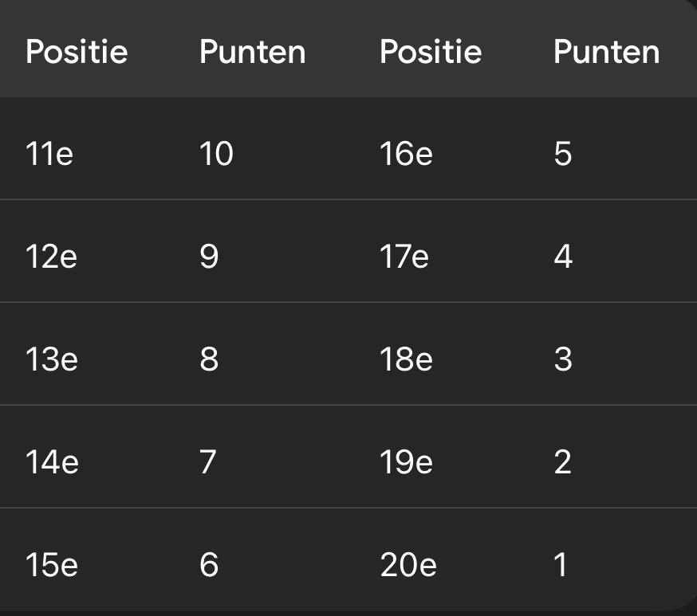
Task: Select the 16e position cell
Action: (406, 153)
